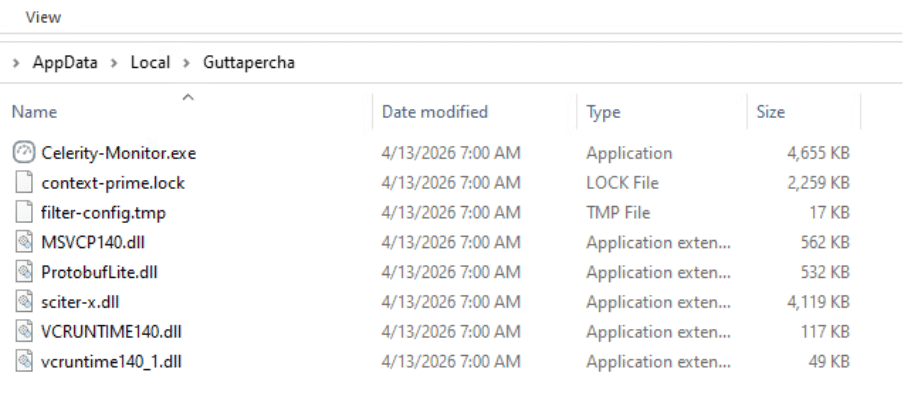Expand the chevron before AppData in the path

click(16, 62)
